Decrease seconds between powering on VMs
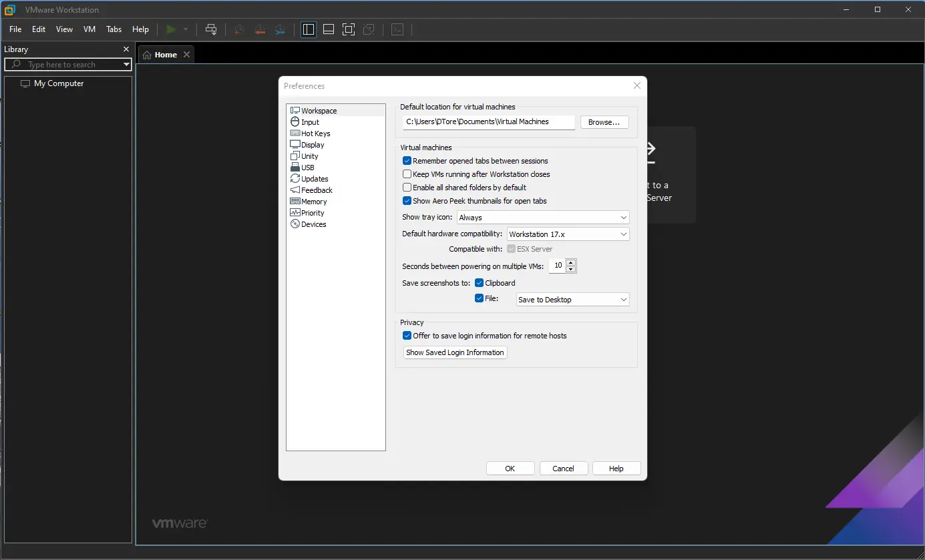 tap(570, 269)
